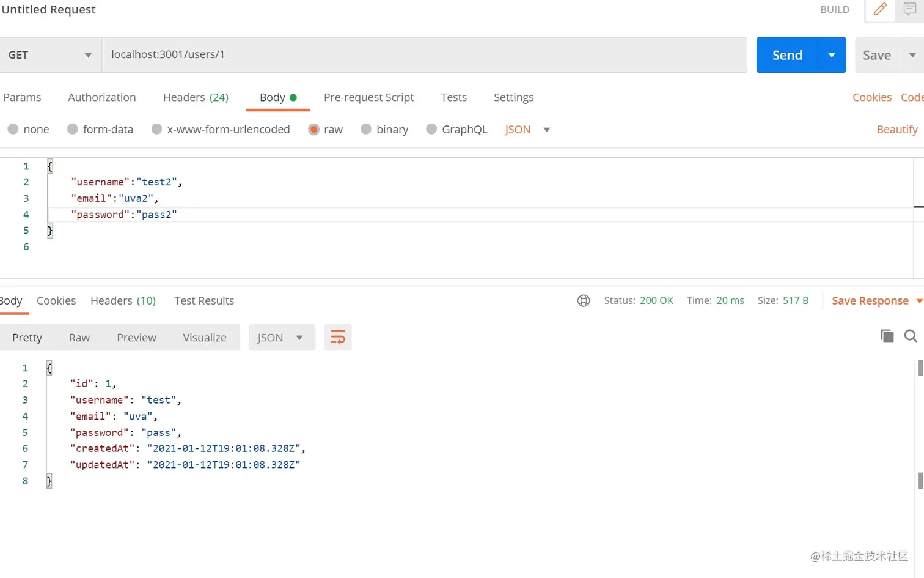Select the 'raw' body radio button

click(x=313, y=129)
